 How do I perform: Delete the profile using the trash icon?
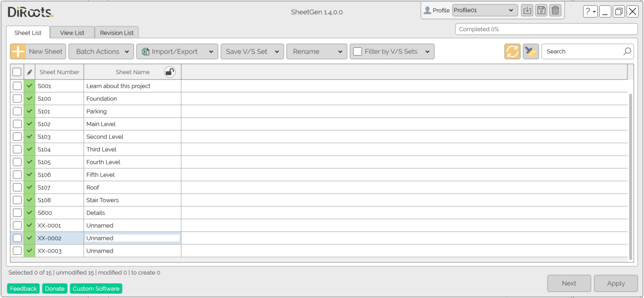[x=555, y=10]
